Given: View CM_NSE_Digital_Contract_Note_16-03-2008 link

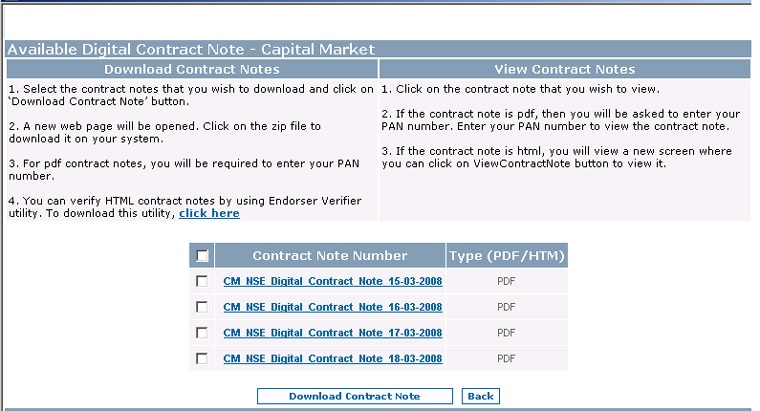Looking at the screenshot, I should coord(332,307).
